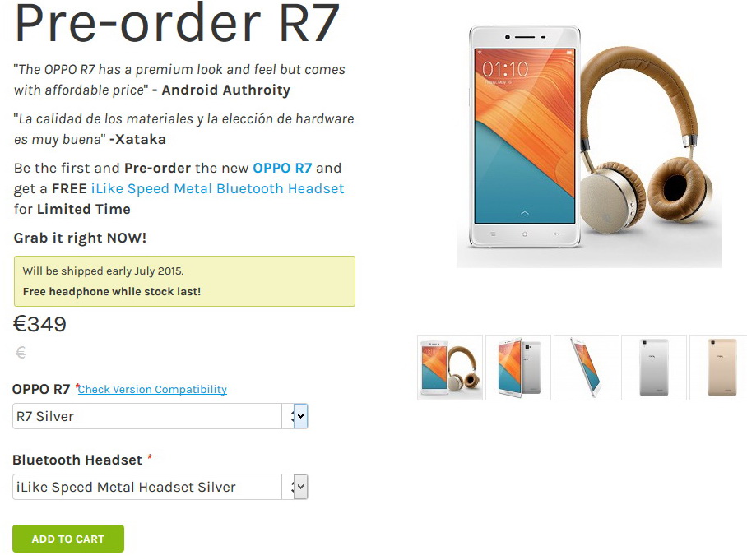
Task: Click the Pre-order R7 page heading
Action: pos(177,22)
